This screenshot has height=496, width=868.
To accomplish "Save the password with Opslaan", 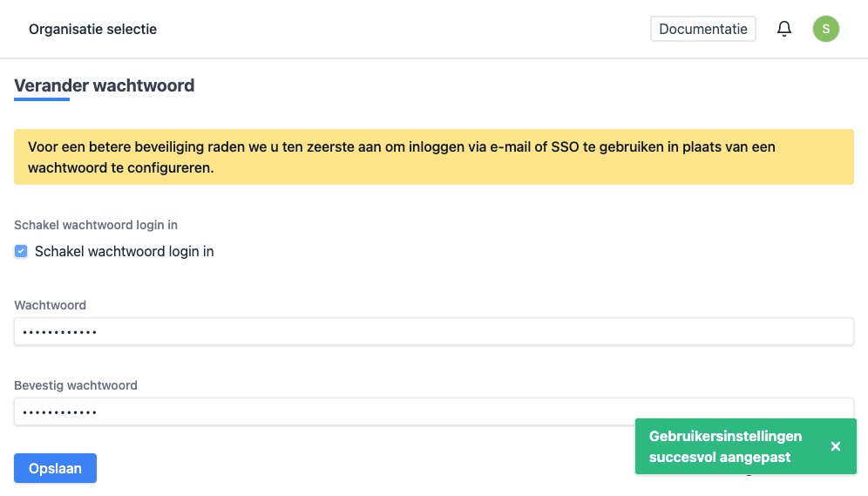I will (x=55, y=468).
